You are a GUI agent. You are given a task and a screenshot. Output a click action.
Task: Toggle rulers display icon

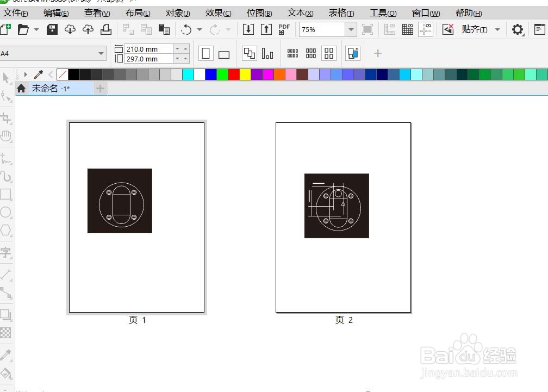389,29
